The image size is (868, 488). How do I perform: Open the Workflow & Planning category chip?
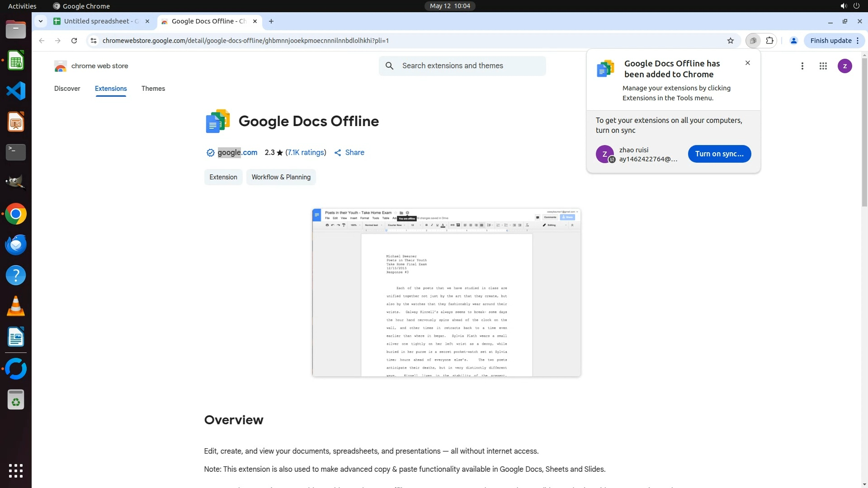(x=281, y=177)
